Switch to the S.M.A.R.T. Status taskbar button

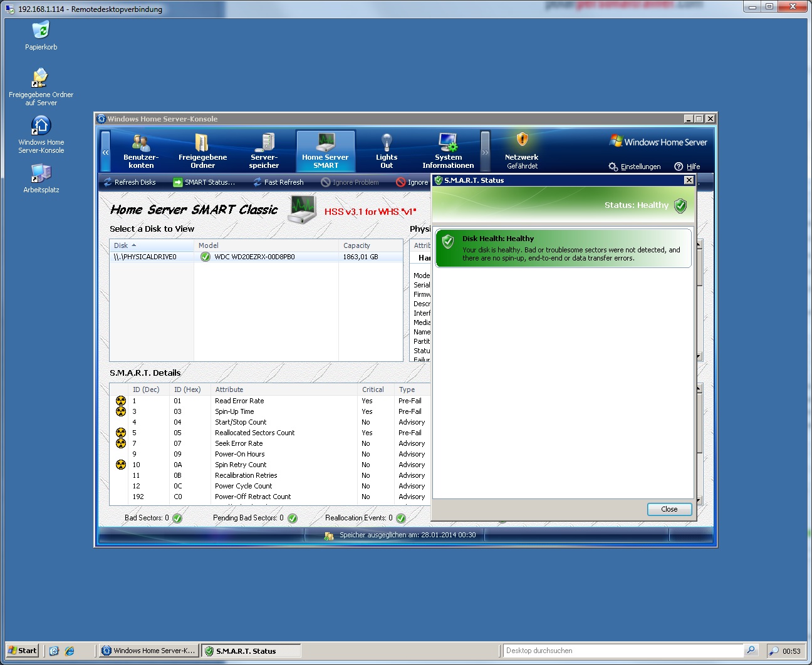[x=251, y=651]
